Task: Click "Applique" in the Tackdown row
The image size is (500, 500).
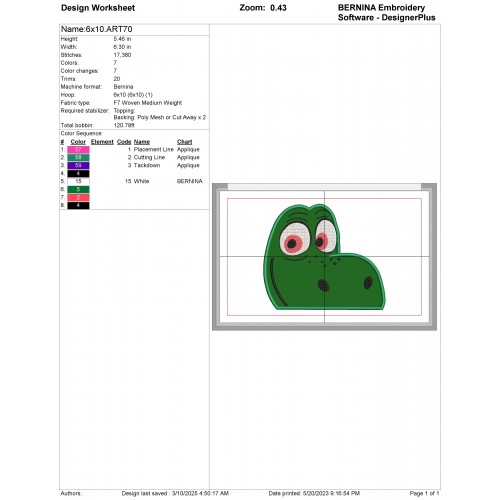Action: [188, 166]
